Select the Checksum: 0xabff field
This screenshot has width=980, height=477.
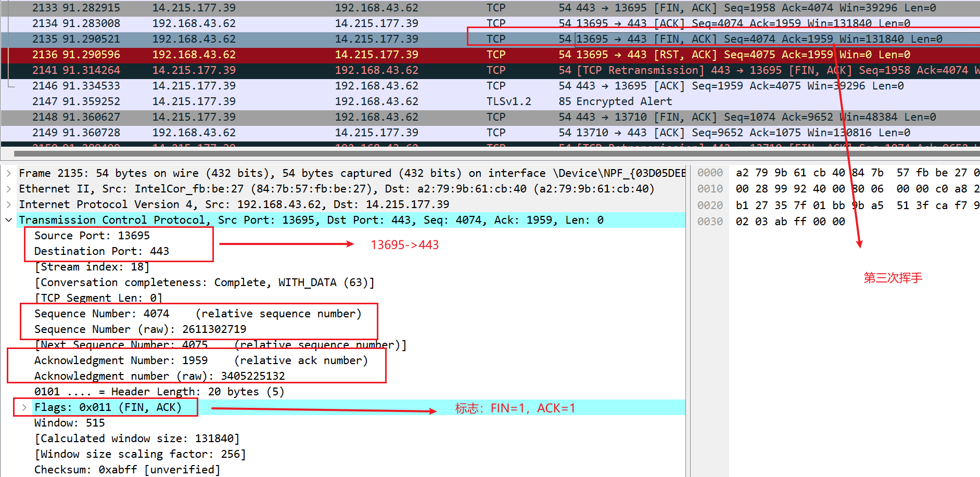128,470
